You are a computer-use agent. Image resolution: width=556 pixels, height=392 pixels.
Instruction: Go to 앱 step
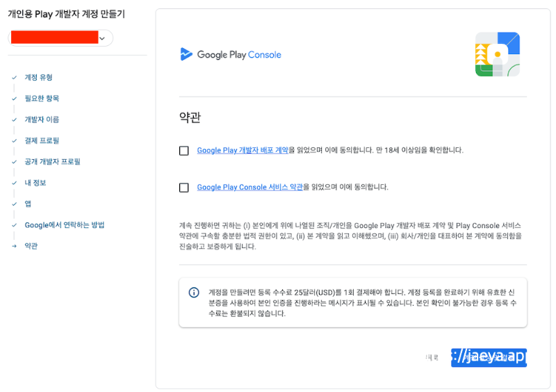coord(28,204)
